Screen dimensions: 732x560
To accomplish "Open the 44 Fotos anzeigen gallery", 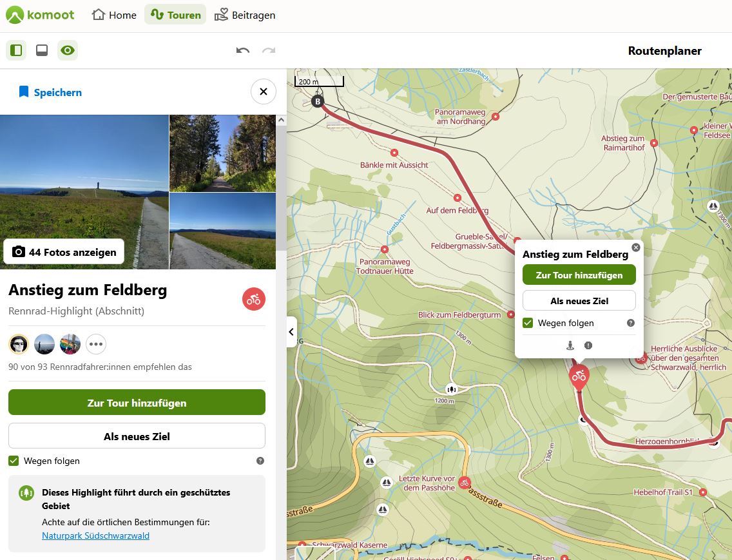I will point(64,252).
